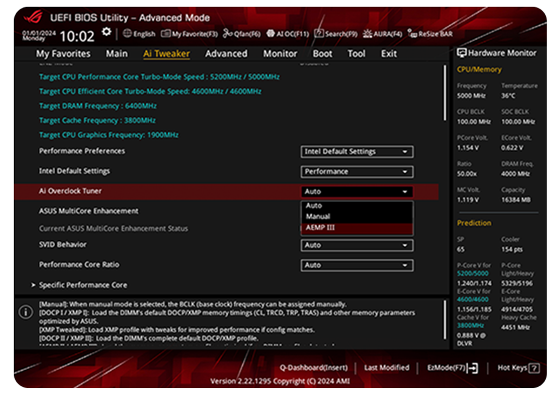558x400 pixels.
Task: Click the settings gear icon near clock
Action: [106, 32]
